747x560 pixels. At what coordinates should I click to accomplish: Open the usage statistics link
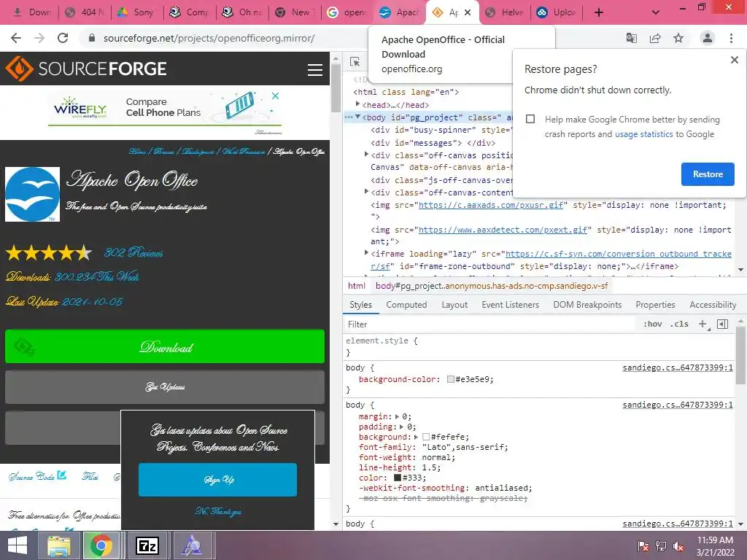click(x=643, y=134)
